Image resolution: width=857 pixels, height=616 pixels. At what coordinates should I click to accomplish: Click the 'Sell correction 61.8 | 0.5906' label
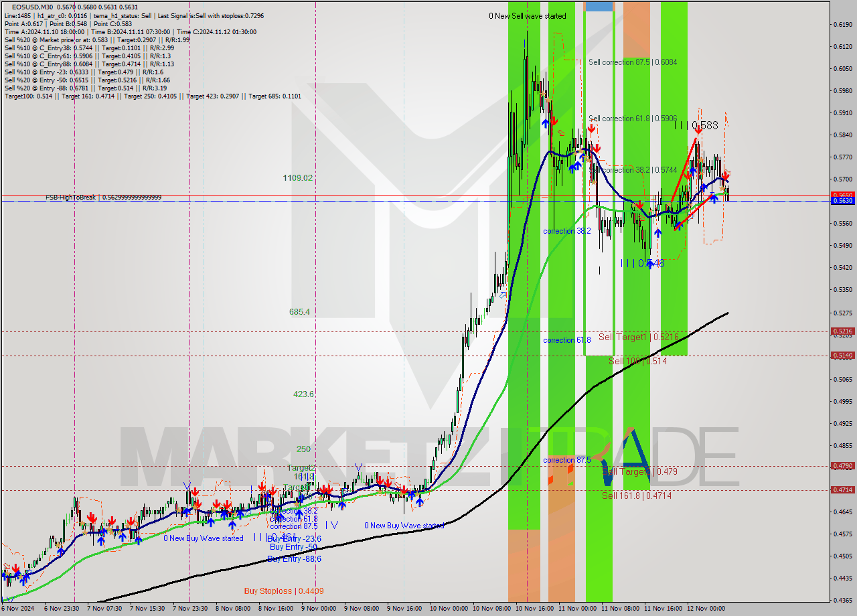coord(633,119)
